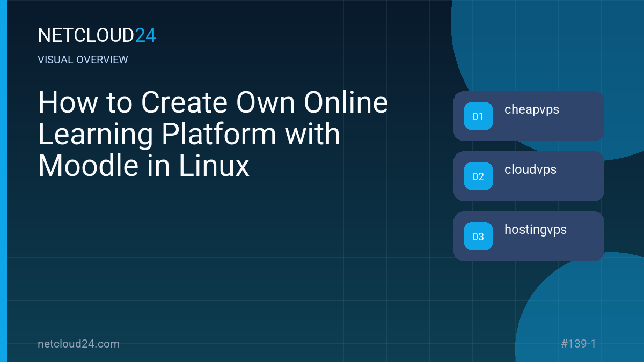This screenshot has height=362, width=644.
Task: Click the '#139-1' slide number
Action: [x=579, y=344]
